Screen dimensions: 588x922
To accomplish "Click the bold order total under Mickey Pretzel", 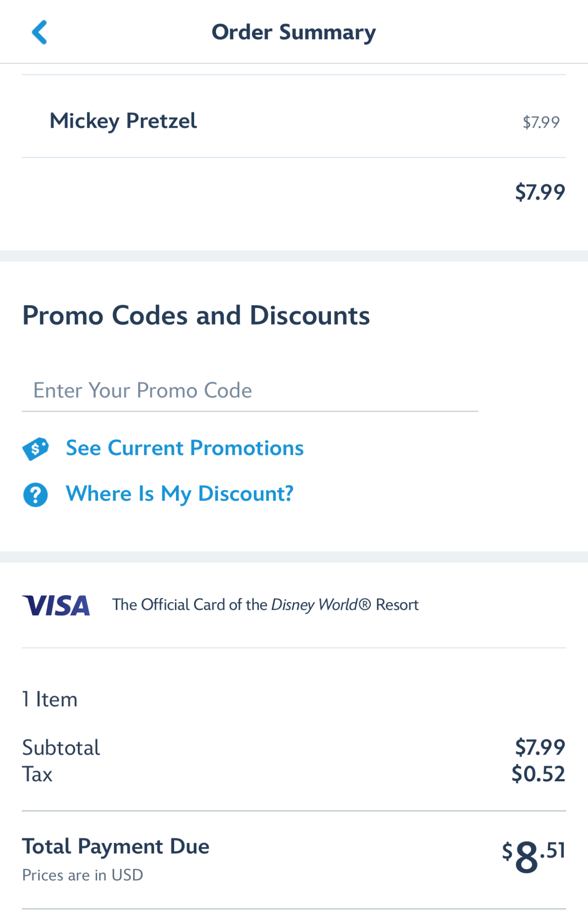I will tap(540, 192).
